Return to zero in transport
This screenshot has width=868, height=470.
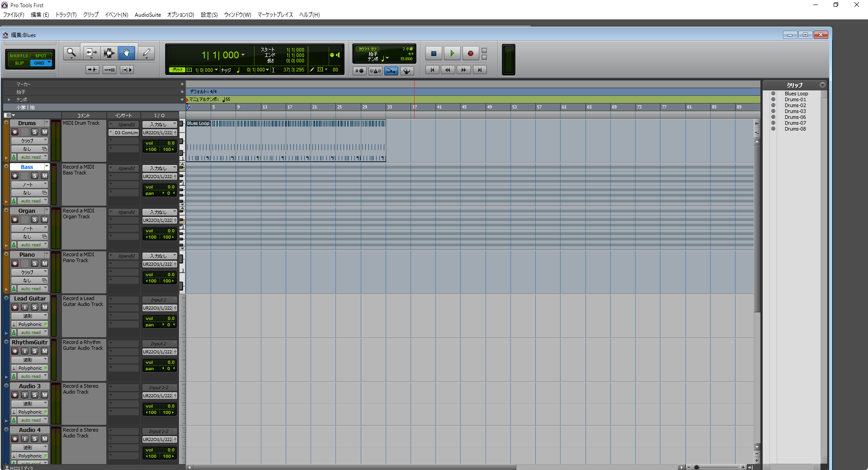[432, 70]
